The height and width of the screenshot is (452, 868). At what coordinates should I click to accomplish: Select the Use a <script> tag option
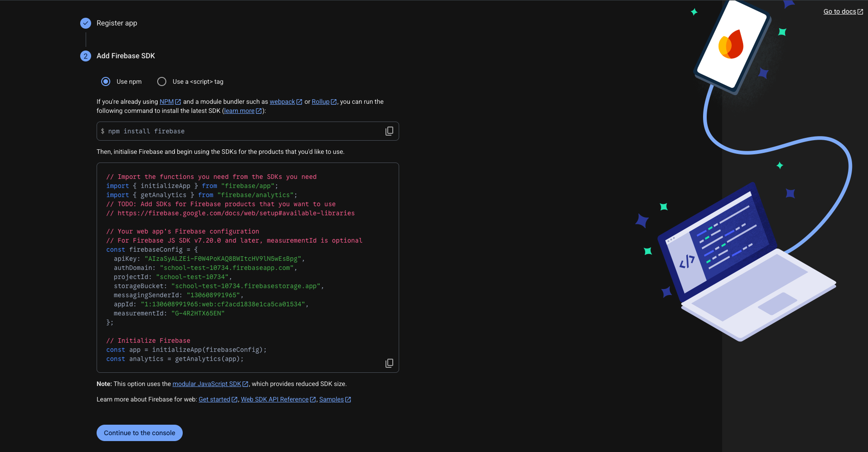[162, 81]
